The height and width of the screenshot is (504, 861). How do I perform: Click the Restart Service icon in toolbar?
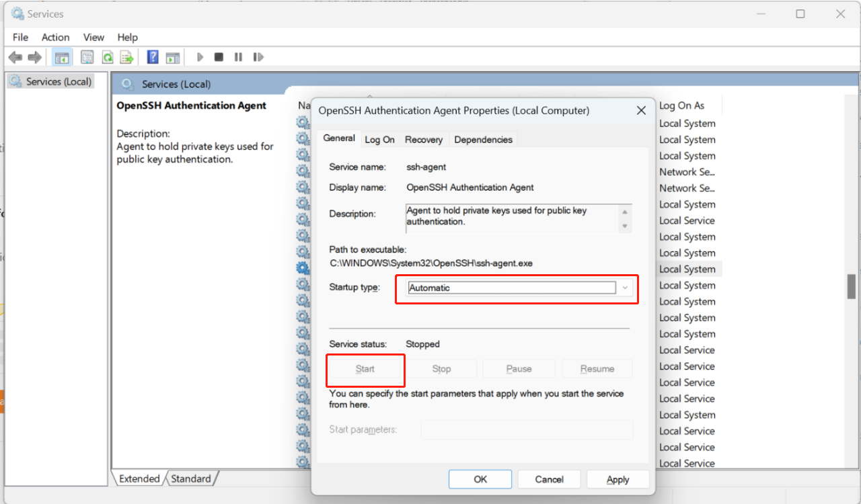coord(258,57)
